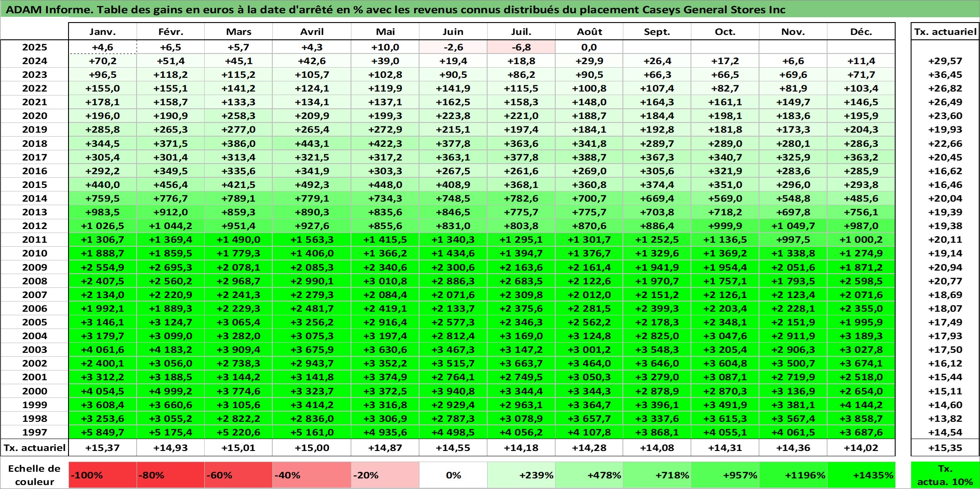Select cell +4 144,2 in the 1999 row

click(x=861, y=405)
